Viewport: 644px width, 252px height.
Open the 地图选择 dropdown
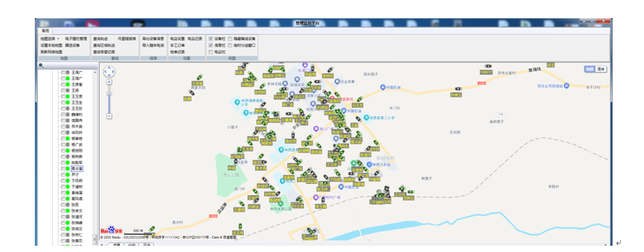49,38
